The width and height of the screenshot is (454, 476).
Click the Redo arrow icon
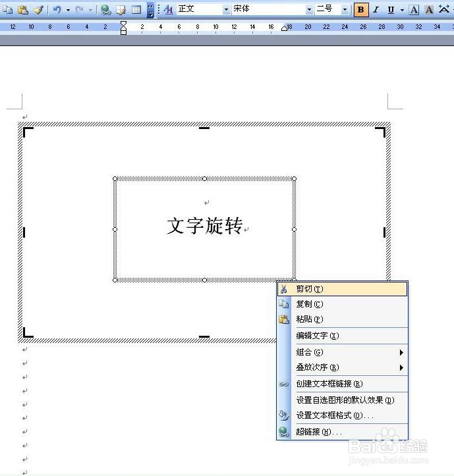tap(80, 10)
